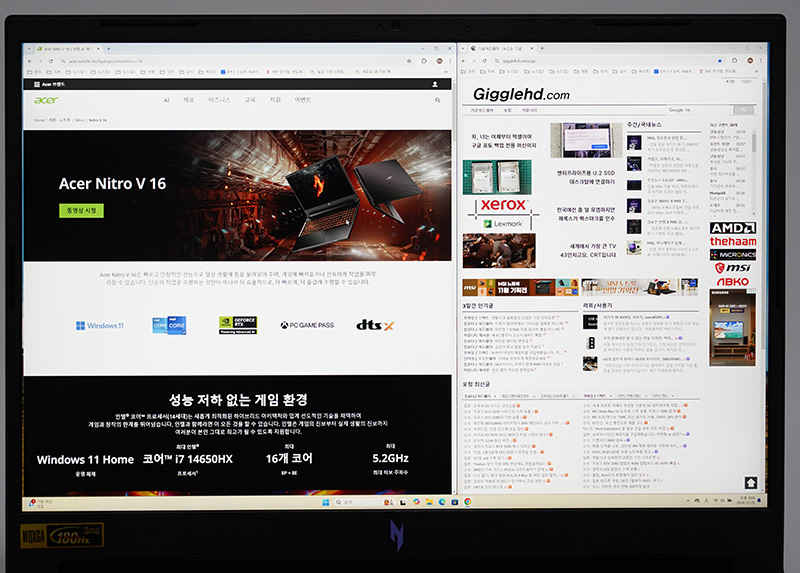Open the xerox Lexmark article thumbnail
This screenshot has height=573, width=800.
tap(503, 213)
